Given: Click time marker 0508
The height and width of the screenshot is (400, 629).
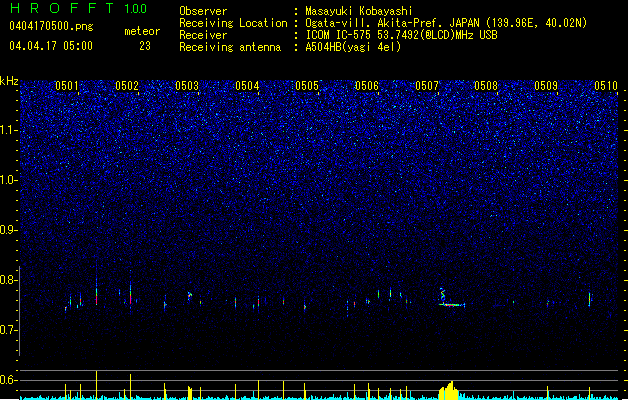Looking at the screenshot, I should (x=486, y=86).
